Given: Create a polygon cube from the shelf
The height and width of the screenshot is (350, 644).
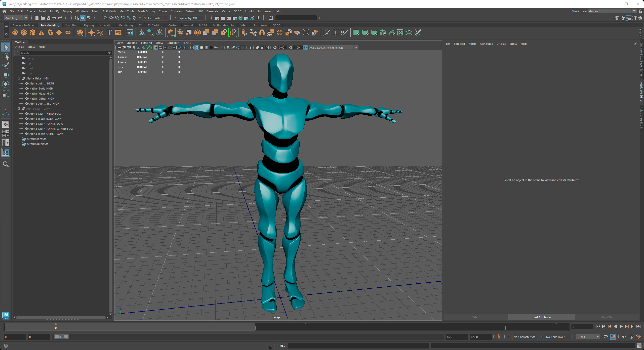Looking at the screenshot, I should (24, 33).
